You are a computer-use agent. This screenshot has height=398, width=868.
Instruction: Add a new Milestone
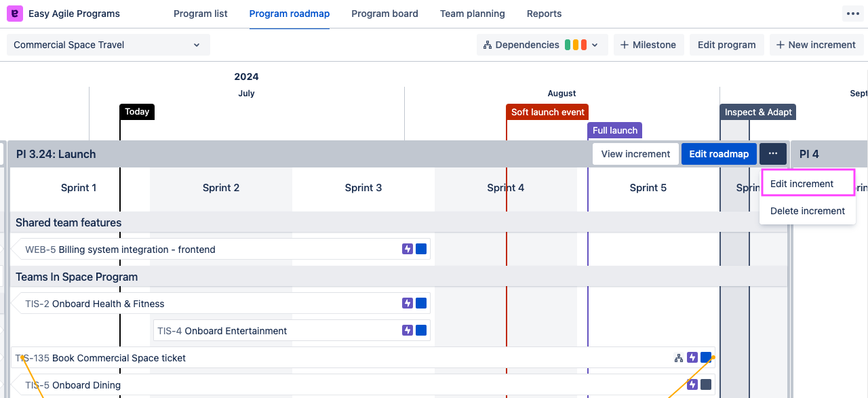tap(648, 45)
